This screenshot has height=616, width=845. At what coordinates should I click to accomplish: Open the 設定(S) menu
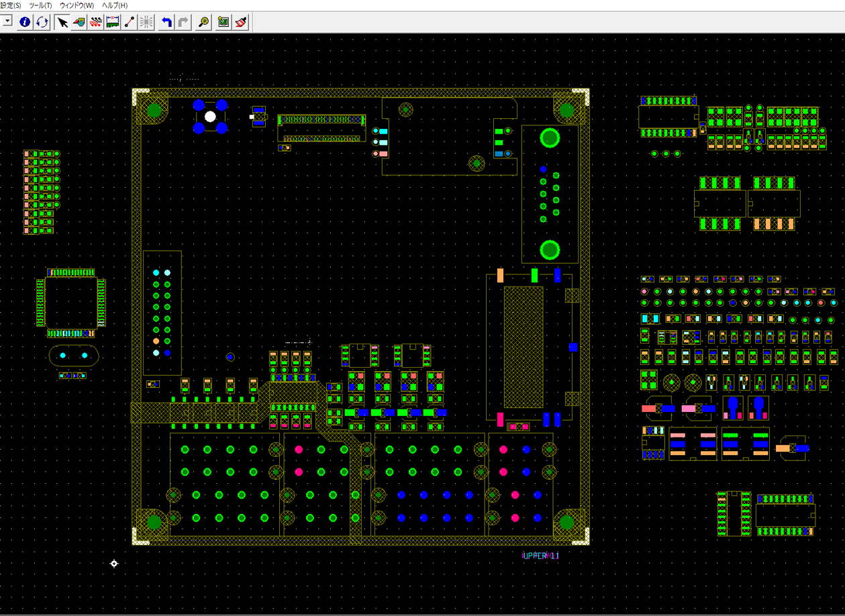[x=10, y=5]
